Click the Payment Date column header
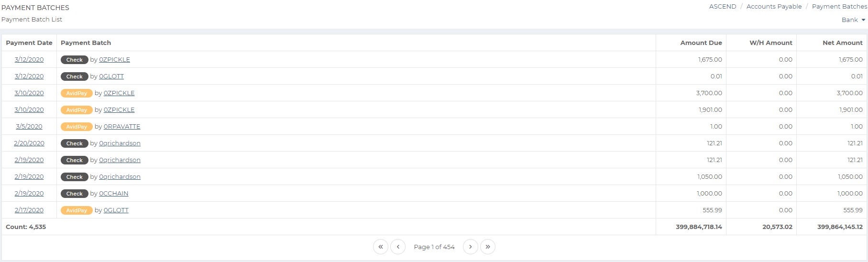 point(29,43)
